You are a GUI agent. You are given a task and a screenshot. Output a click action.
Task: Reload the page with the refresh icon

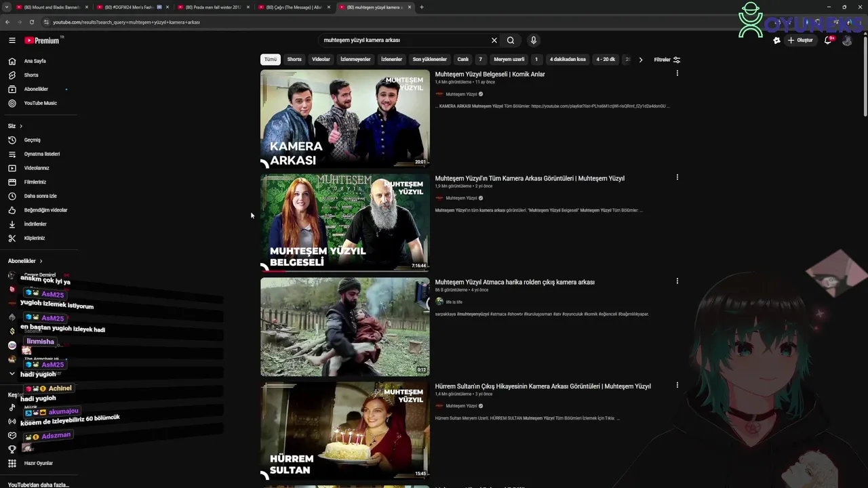tap(31, 22)
